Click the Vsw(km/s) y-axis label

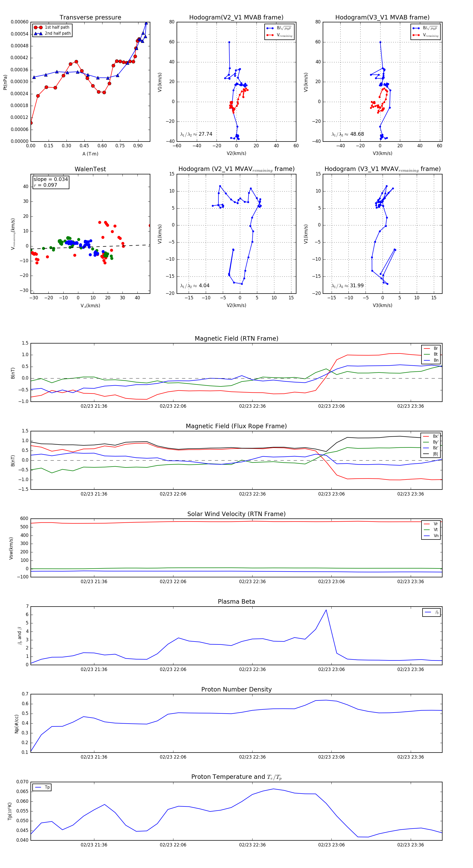(x=11, y=548)
